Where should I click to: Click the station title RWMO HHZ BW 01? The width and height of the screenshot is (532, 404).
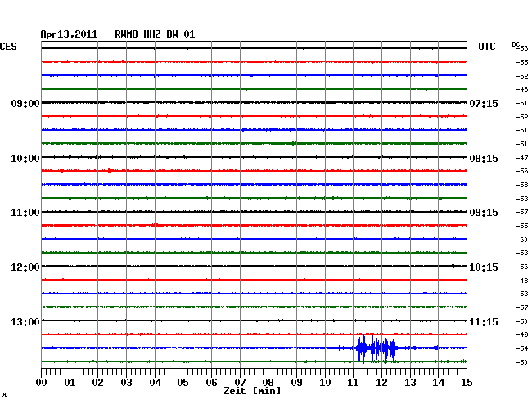[x=155, y=34]
